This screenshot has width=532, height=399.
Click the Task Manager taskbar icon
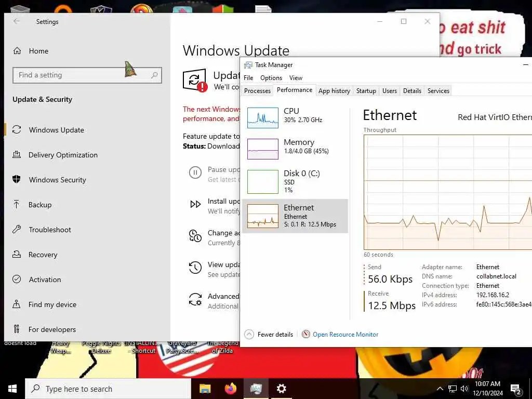click(x=256, y=389)
